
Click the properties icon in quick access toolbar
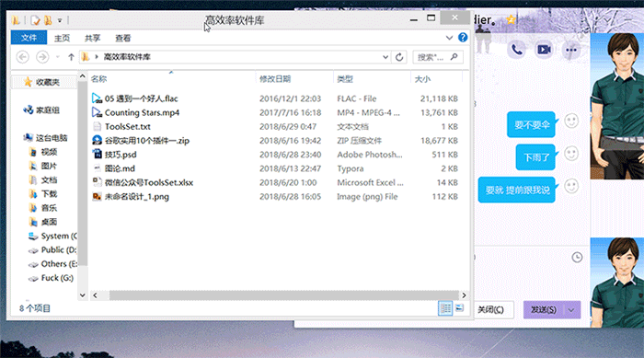(36, 20)
